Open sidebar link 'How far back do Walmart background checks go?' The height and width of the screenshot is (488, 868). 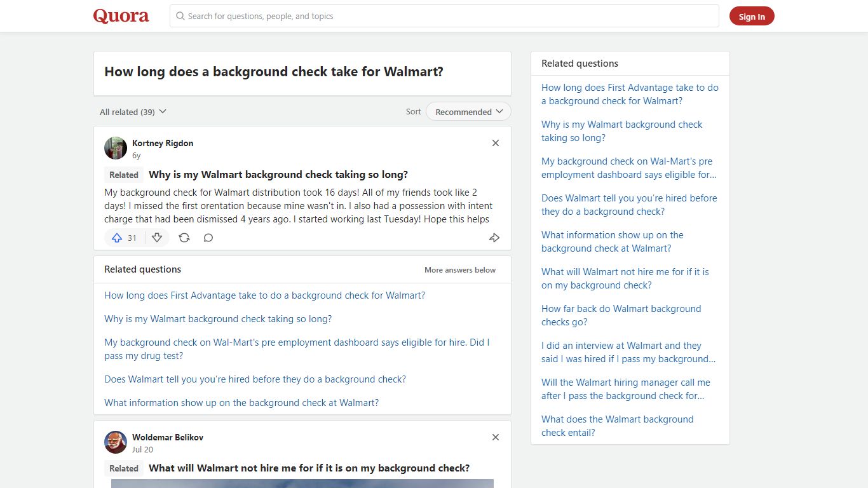621,315
